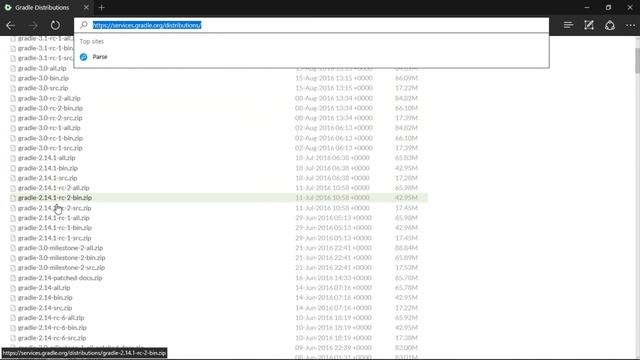This screenshot has width=640, height=360.
Task: Download gradle-3.0-src.zip
Action: pyautogui.click(x=43, y=88)
